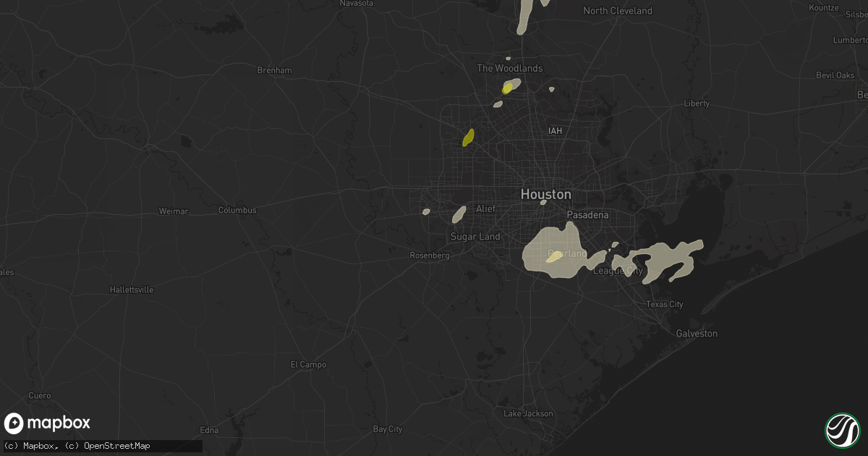Viewport: 868px width, 456px height.
Task: Click the Brenham label
Action: [x=274, y=70]
